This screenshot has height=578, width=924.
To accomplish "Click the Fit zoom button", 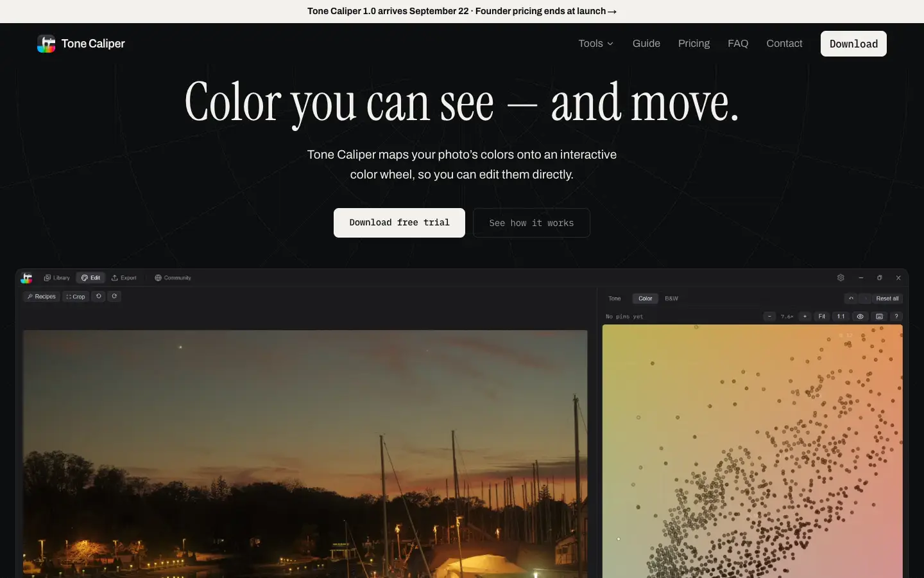I will coord(822,317).
